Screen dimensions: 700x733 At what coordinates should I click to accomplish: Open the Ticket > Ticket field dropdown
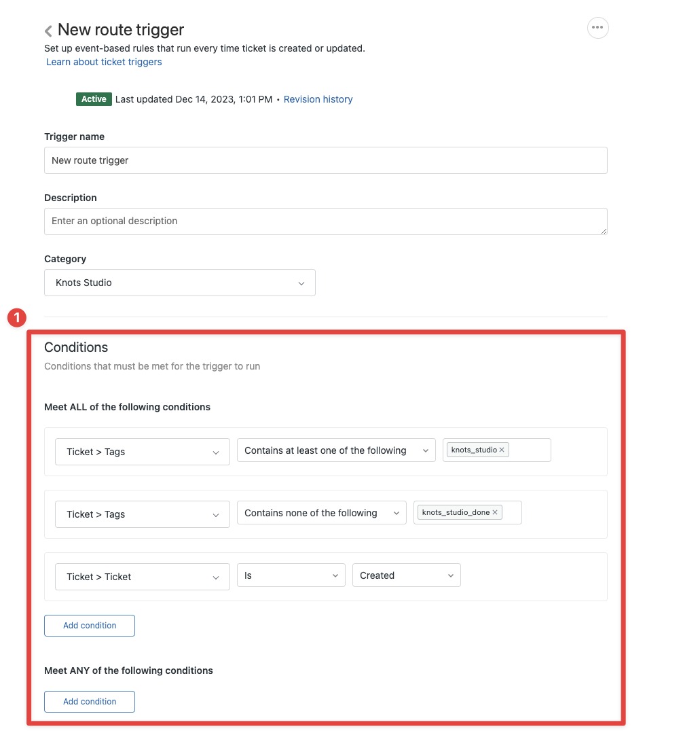143,577
